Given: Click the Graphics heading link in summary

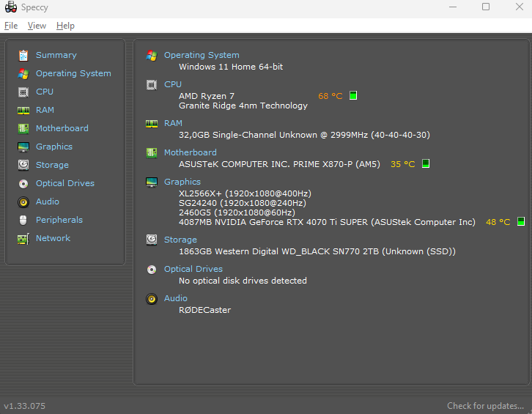Looking at the screenshot, I should coord(182,182).
